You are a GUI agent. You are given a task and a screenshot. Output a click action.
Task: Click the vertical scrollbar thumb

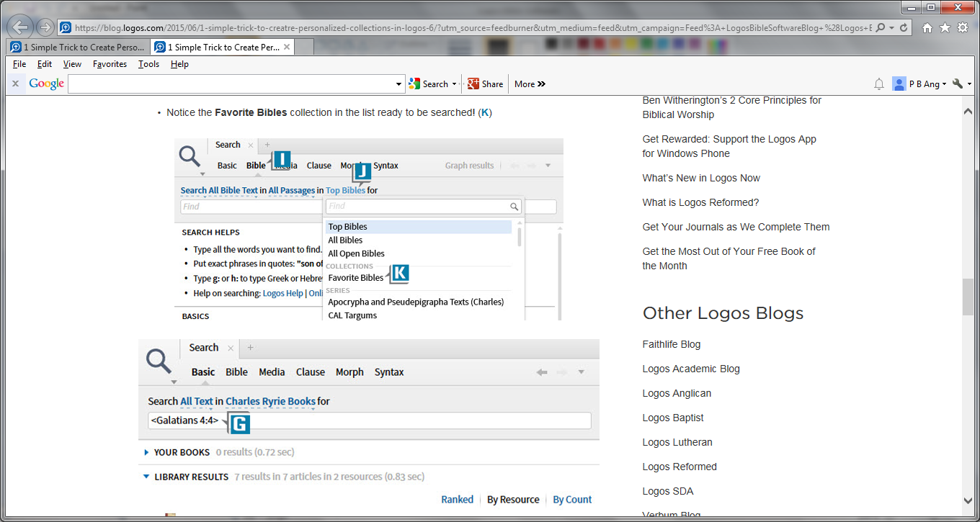pos(968,296)
